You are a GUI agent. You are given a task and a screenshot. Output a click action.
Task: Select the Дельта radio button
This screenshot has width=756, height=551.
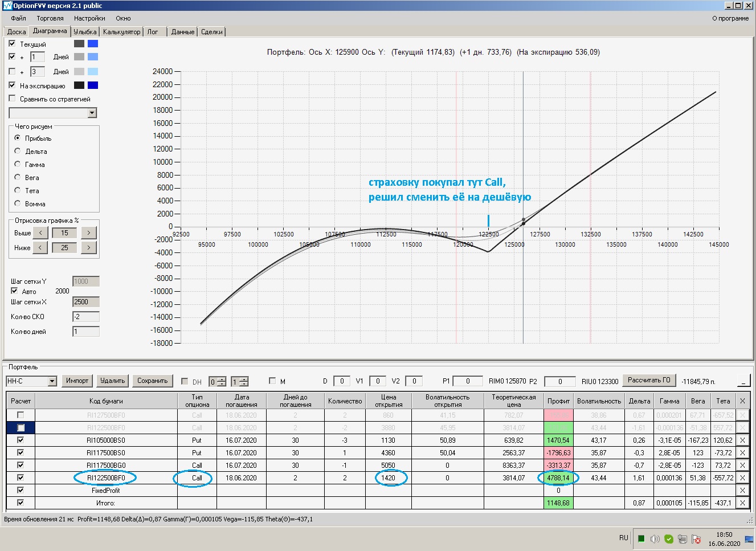click(17, 151)
